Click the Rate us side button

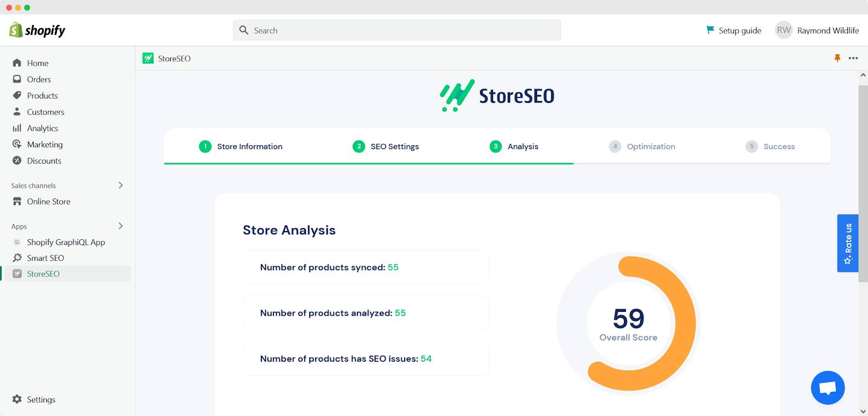coord(848,243)
